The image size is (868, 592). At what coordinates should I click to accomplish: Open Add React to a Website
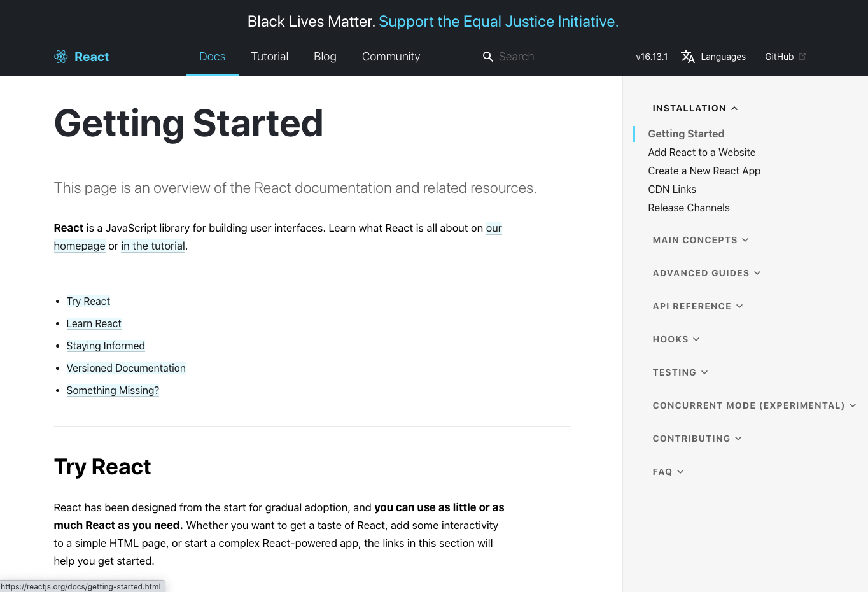click(x=702, y=152)
